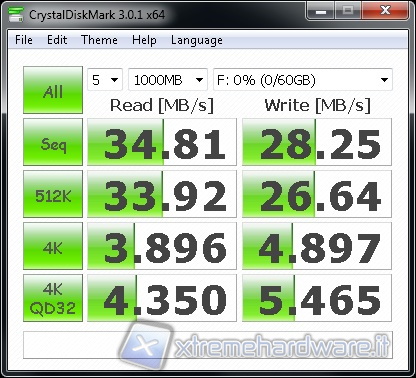
Task: Open the test count dropdown showing 5
Action: 105,80
